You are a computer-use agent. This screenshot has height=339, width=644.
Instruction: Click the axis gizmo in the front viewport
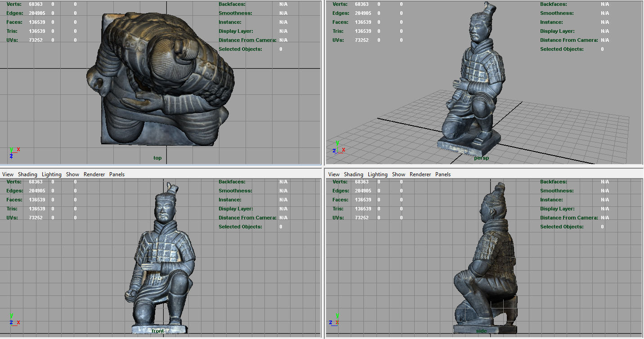(x=14, y=319)
